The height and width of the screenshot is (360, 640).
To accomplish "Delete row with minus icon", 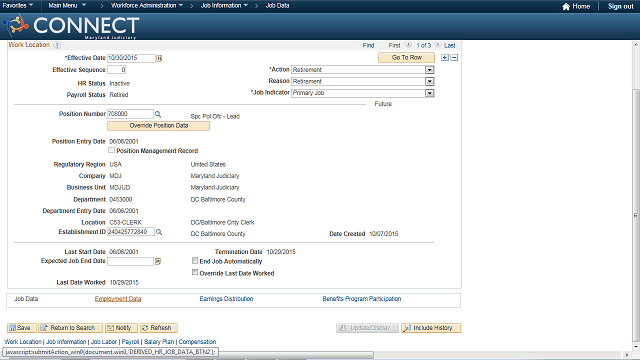I will pos(454,58).
